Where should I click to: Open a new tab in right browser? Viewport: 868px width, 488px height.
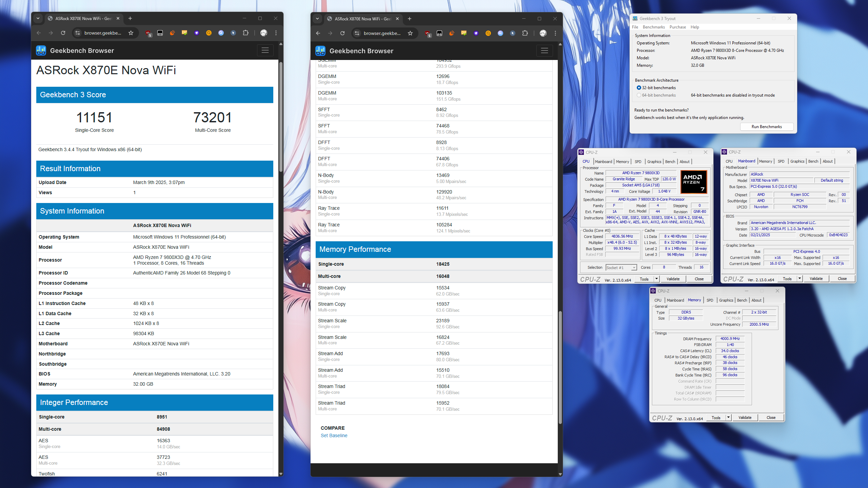point(410,19)
